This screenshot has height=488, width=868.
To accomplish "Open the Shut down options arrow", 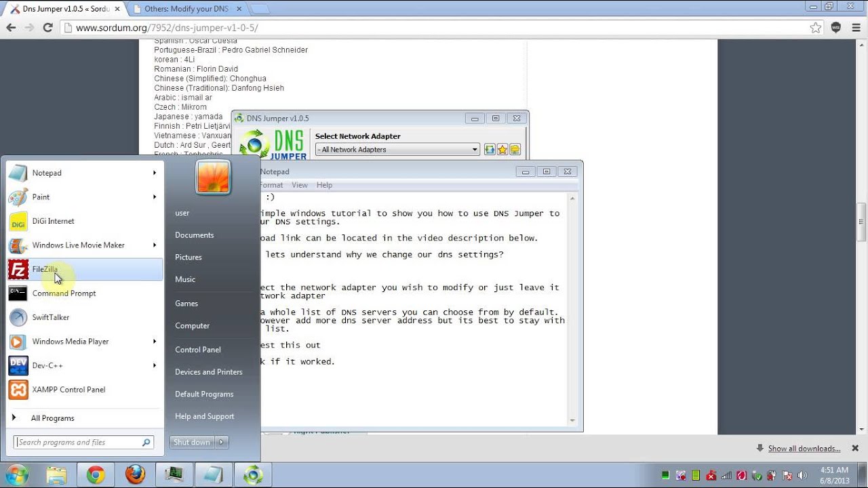I will 221,442.
